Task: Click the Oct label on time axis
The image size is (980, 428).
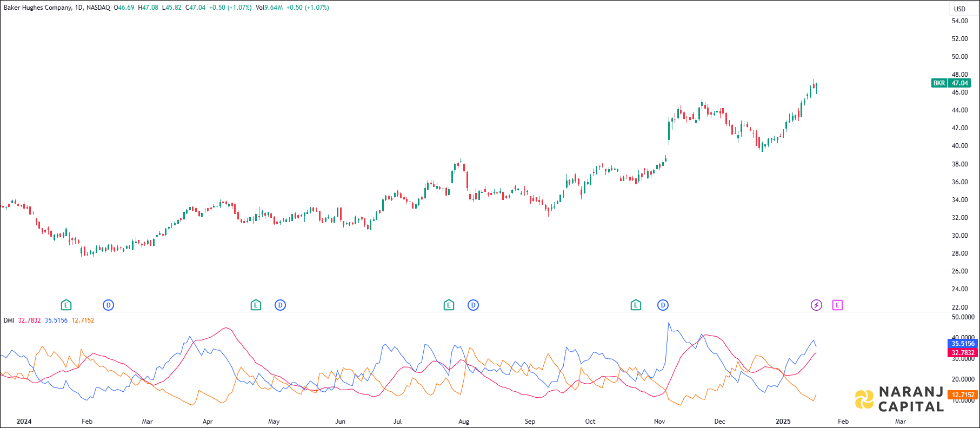Action: (590, 422)
